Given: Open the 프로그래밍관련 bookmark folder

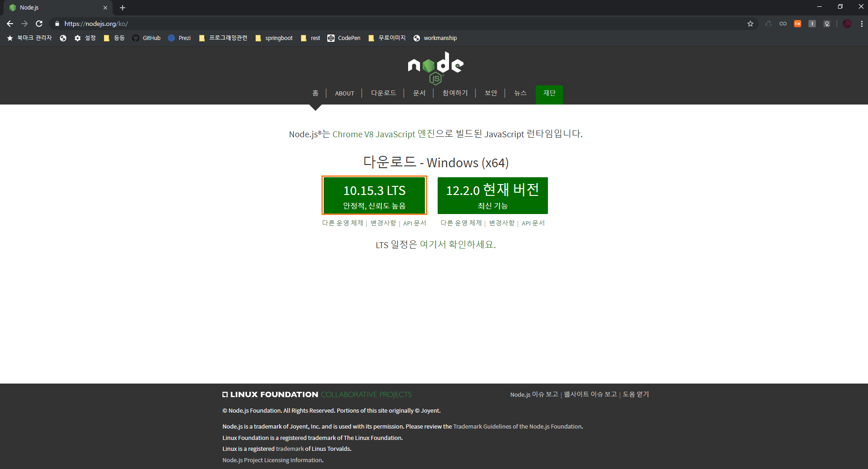Looking at the screenshot, I should [223, 38].
